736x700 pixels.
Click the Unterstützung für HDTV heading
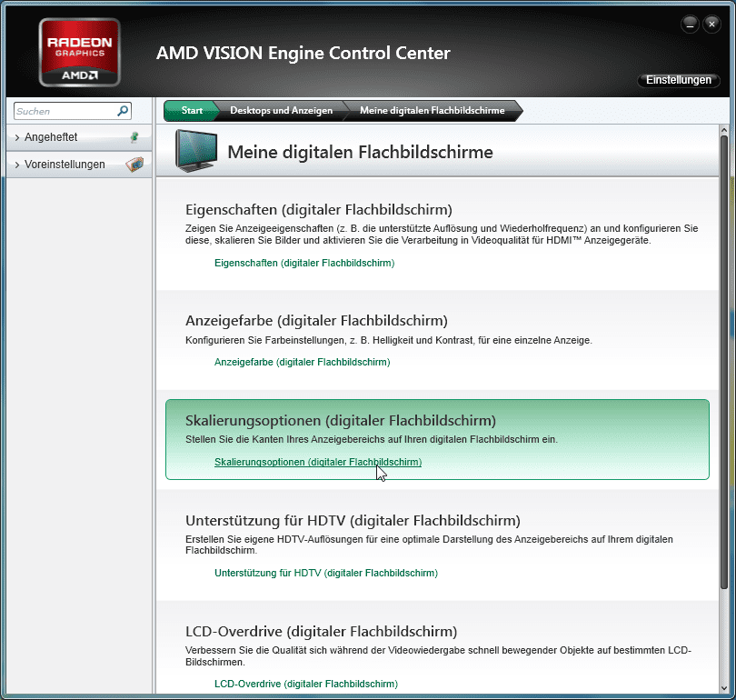pos(353,521)
